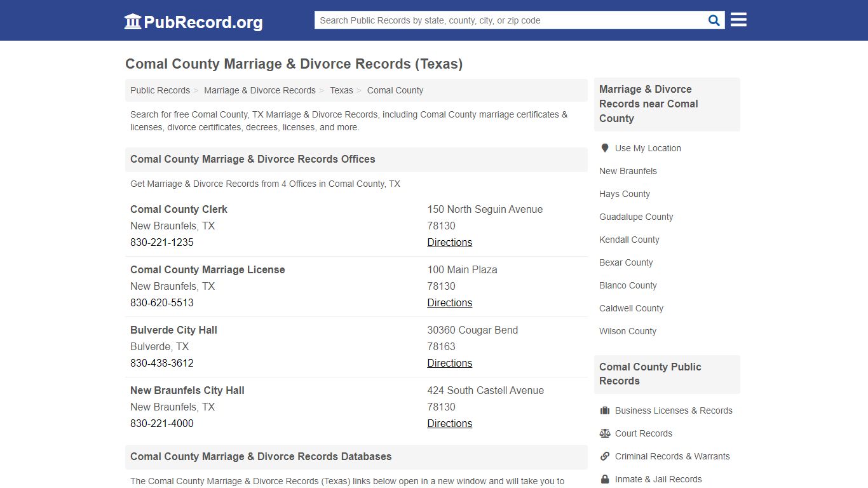This screenshot has height=488, width=868.
Task: Call 830-620-5513 phone number
Action: pyautogui.click(x=162, y=302)
